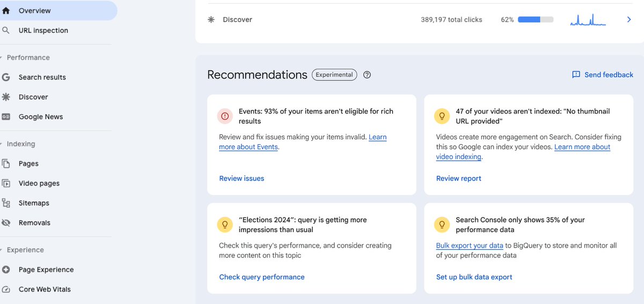The image size is (644, 304).
Task: Click the Core Web Vitals gauge icon
Action: click(x=6, y=290)
